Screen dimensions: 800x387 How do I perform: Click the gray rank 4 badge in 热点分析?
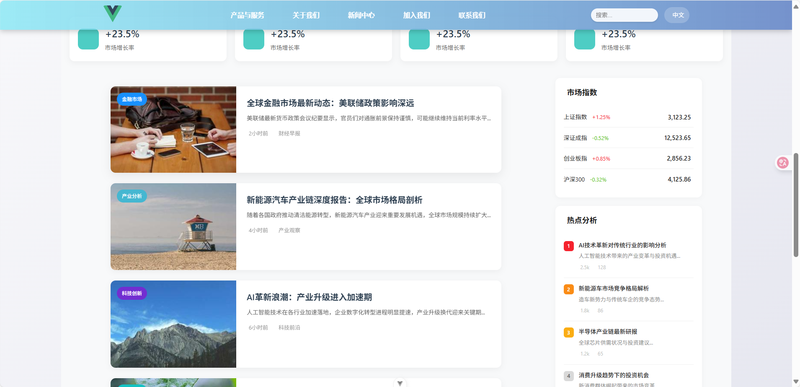(568, 376)
